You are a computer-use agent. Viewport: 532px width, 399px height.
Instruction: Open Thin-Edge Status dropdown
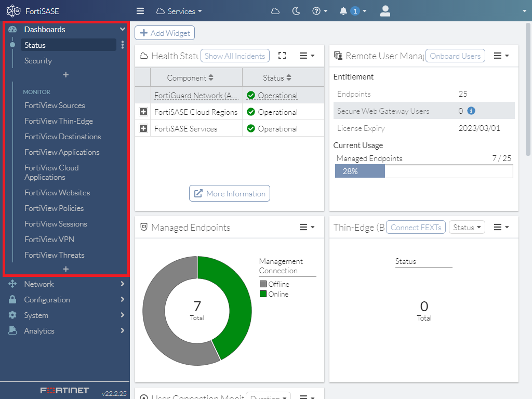coord(466,227)
